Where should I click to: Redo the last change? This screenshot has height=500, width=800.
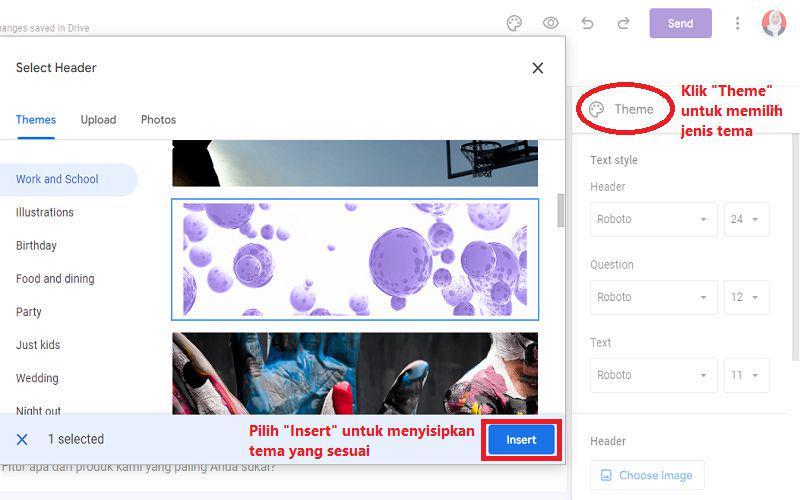[x=623, y=23]
